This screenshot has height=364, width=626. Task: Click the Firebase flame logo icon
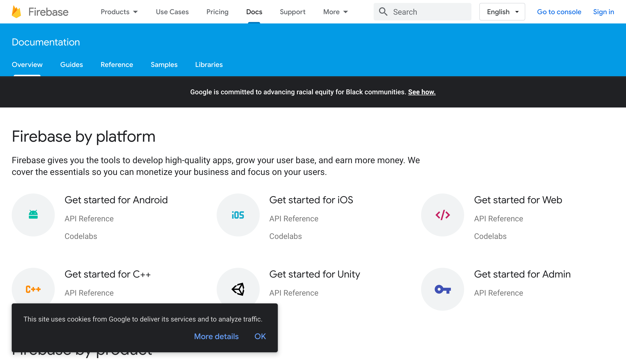point(16,12)
